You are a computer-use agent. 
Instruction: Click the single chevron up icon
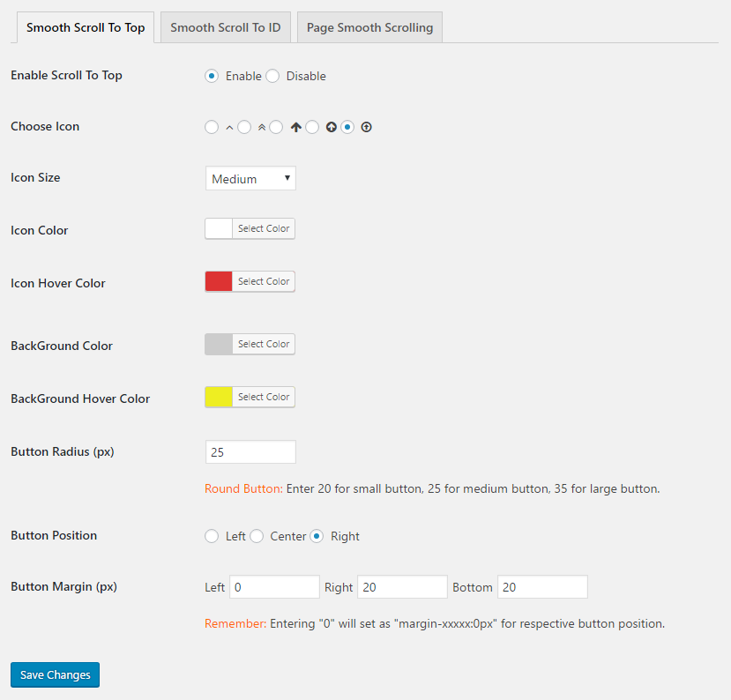[229, 127]
